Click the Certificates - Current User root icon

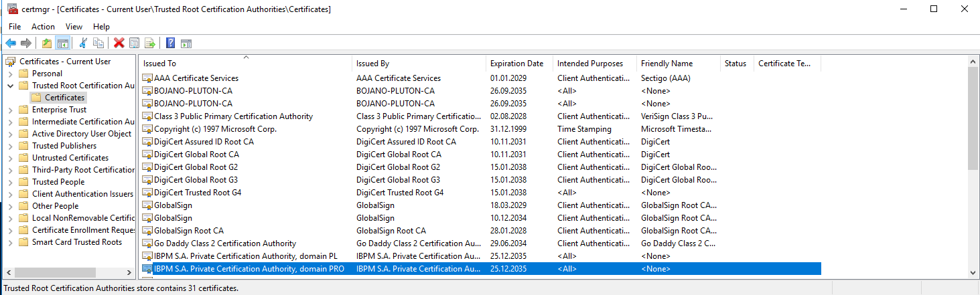[11, 62]
